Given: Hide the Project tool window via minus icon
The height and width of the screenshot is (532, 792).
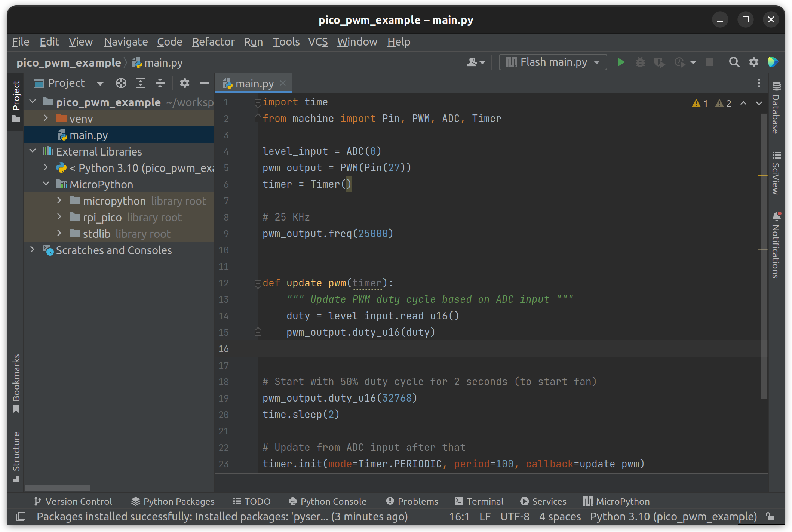Looking at the screenshot, I should point(204,83).
